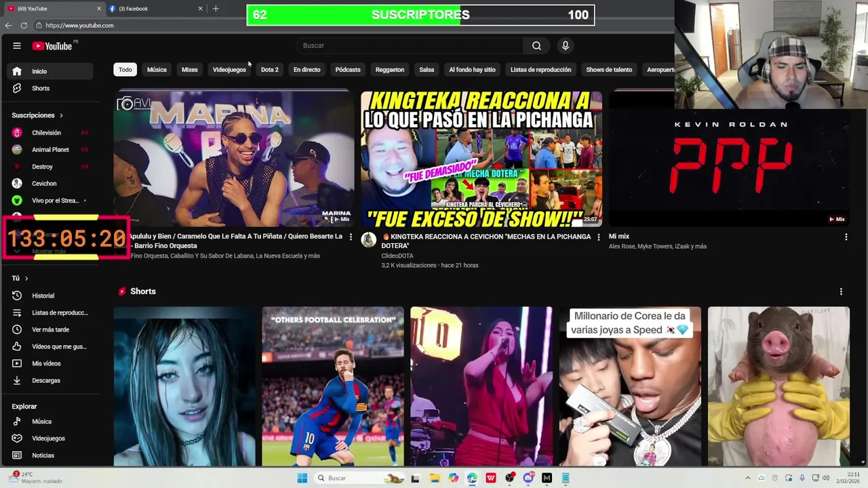This screenshot has width=868, height=488.
Task: Click the Buscar search input field
Action: (410, 45)
